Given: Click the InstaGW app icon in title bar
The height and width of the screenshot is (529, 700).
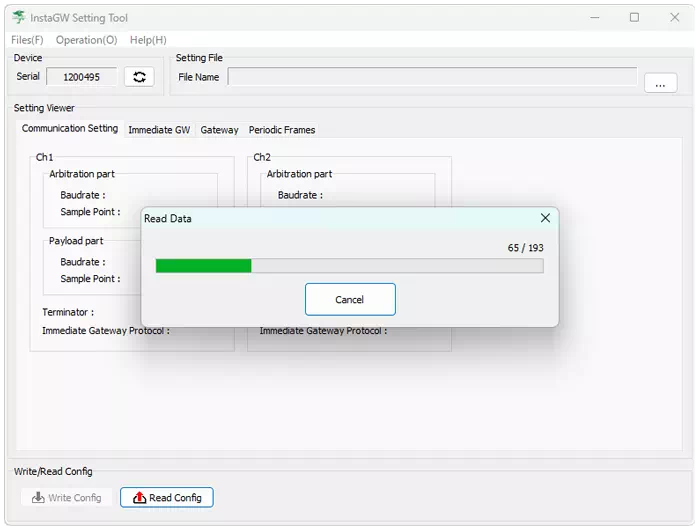Looking at the screenshot, I should (x=19, y=17).
